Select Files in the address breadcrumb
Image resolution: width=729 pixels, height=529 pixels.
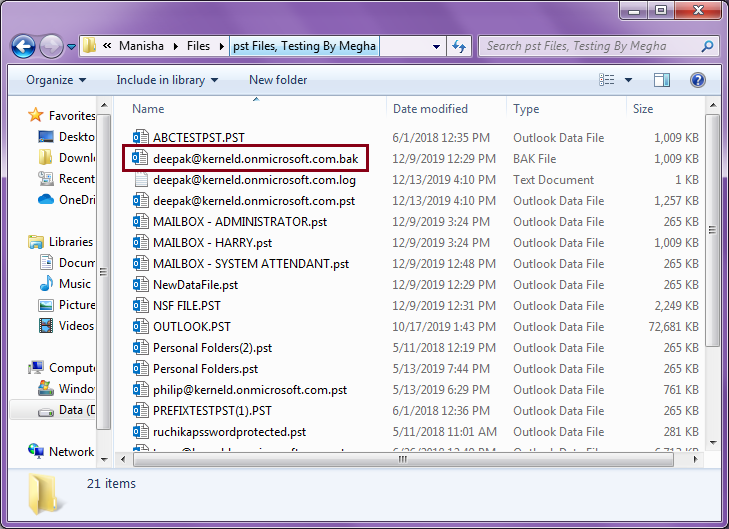tap(199, 46)
